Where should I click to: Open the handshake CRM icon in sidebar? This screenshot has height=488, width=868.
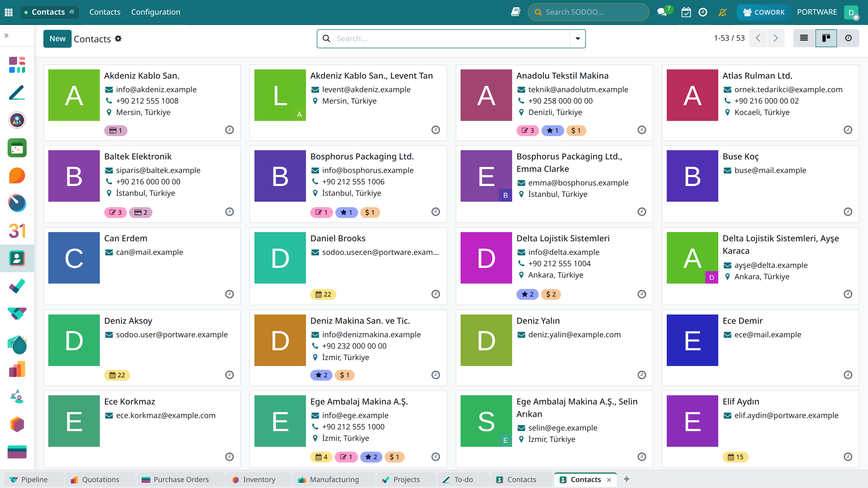point(17,314)
